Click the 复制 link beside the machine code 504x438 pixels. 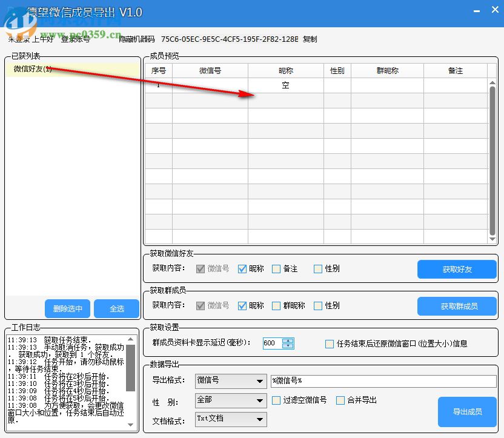pos(310,39)
